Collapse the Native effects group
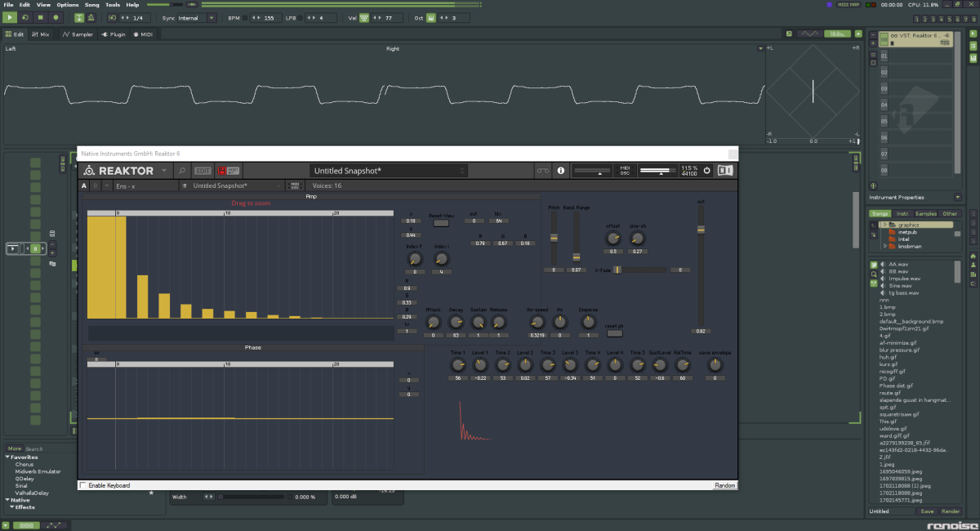Image resolution: width=980 pixels, height=531 pixels. coord(7,500)
